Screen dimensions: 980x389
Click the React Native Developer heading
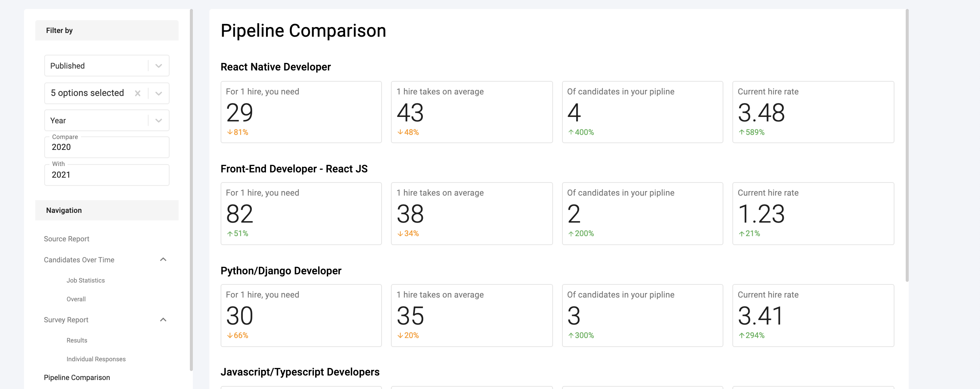tap(276, 67)
